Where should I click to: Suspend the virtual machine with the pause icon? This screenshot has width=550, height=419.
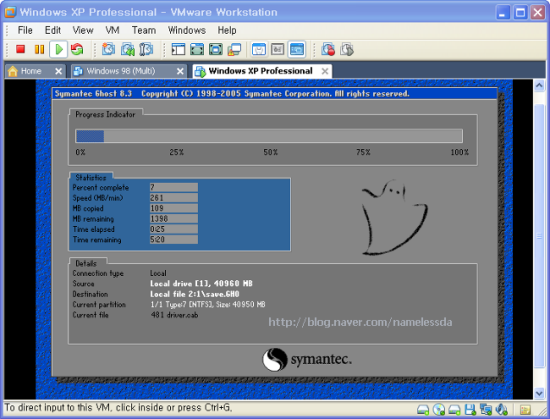(x=39, y=49)
